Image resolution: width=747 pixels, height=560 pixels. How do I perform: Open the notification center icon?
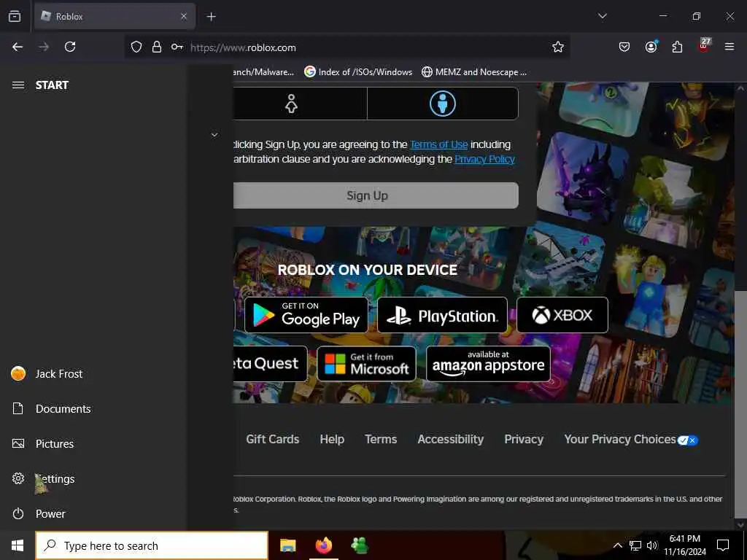723,545
